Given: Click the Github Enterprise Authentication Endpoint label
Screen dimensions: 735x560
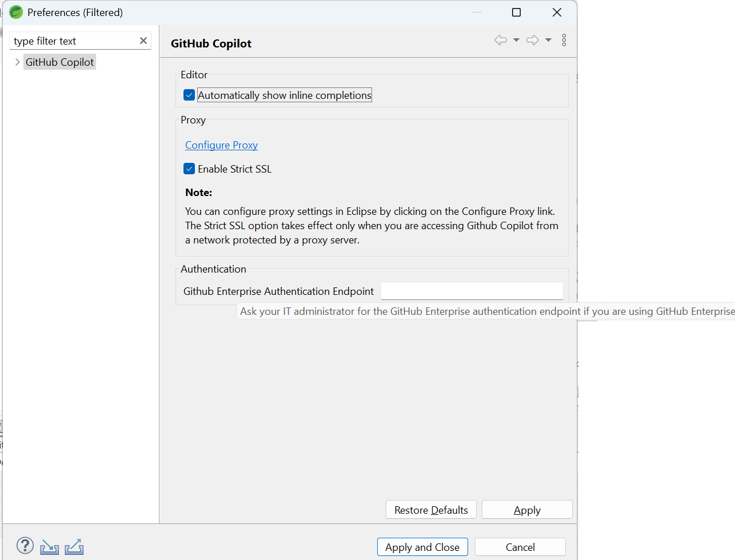Looking at the screenshot, I should pyautogui.click(x=278, y=291).
